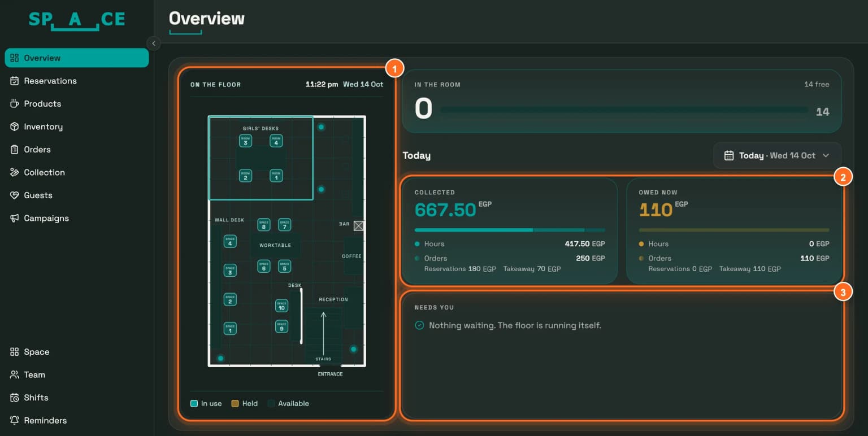
Task: Click the "14 free" label
Action: (x=817, y=84)
